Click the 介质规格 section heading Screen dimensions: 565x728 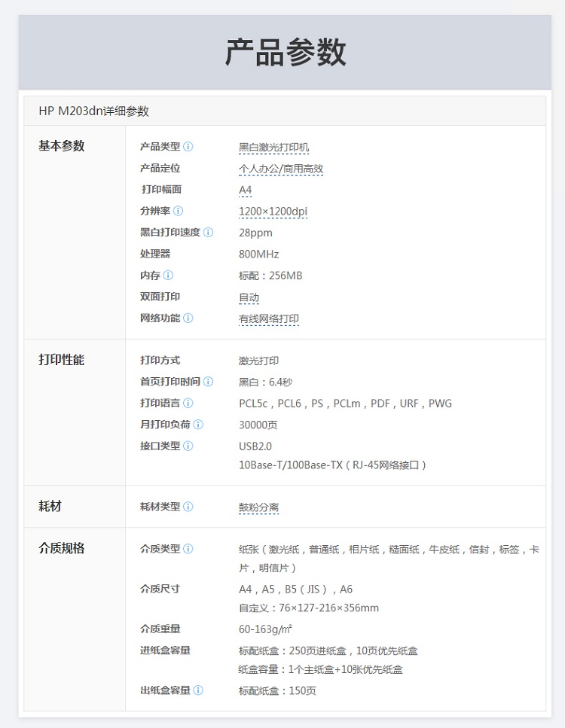[x=61, y=548]
